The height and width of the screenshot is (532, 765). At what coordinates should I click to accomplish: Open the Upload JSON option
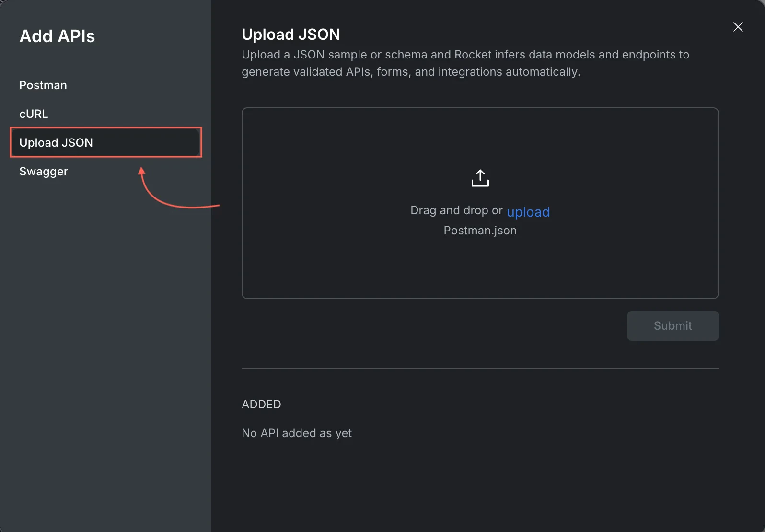pyautogui.click(x=106, y=142)
